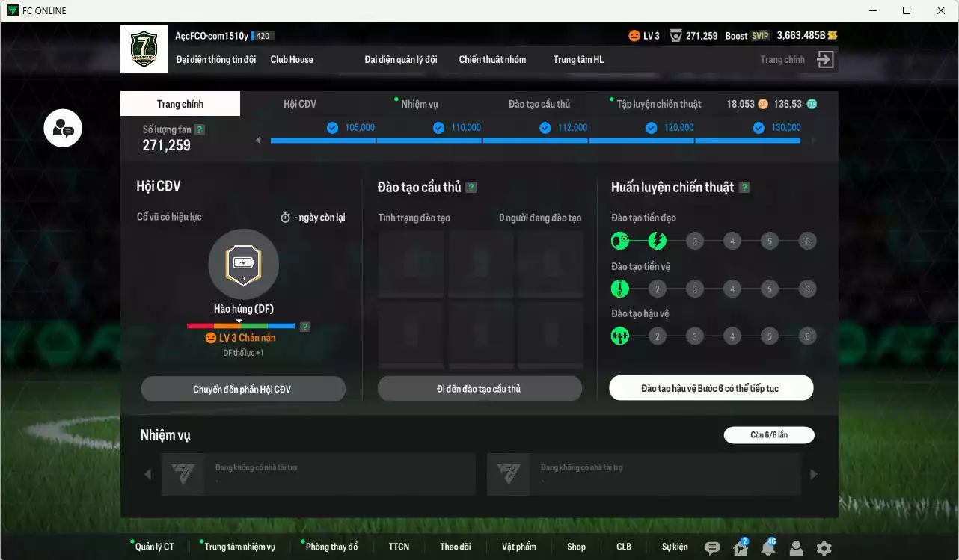Click the checkmark for the 105,000 fan milestone
959x560 pixels.
point(332,128)
